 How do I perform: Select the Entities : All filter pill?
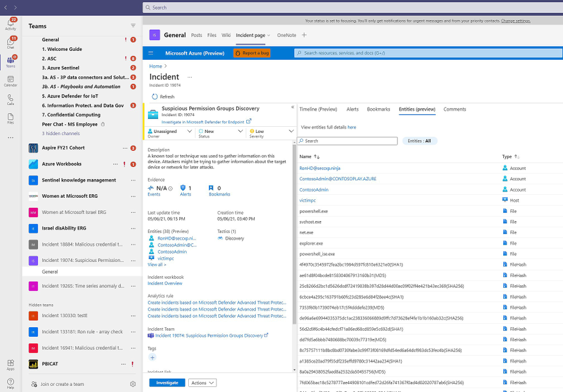click(x=419, y=141)
